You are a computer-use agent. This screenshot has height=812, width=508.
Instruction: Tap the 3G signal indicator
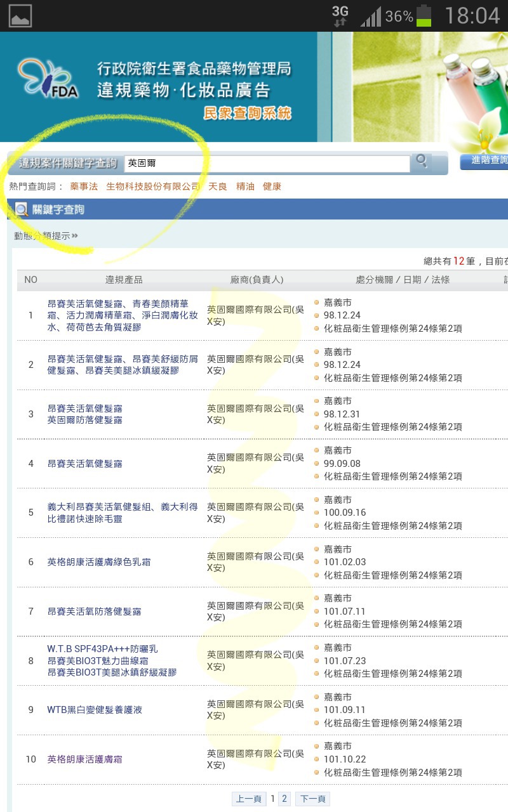(x=340, y=15)
